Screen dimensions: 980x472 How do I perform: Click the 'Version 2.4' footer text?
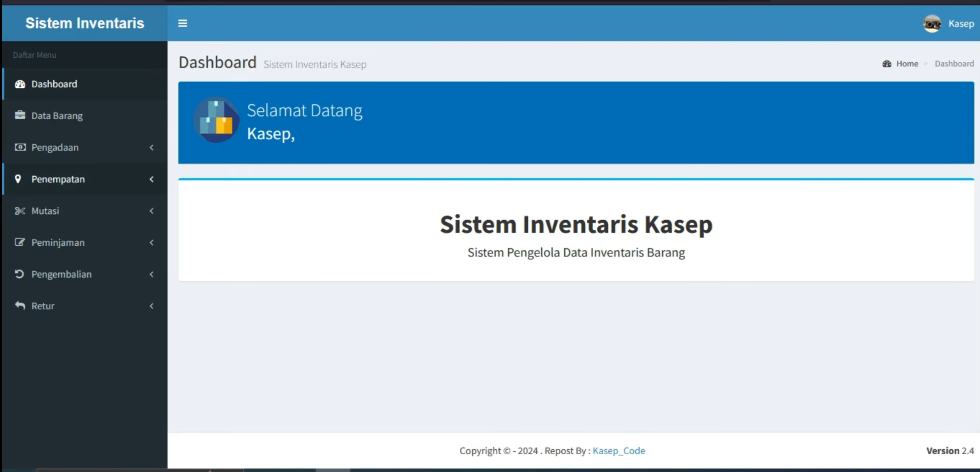pyautogui.click(x=950, y=451)
